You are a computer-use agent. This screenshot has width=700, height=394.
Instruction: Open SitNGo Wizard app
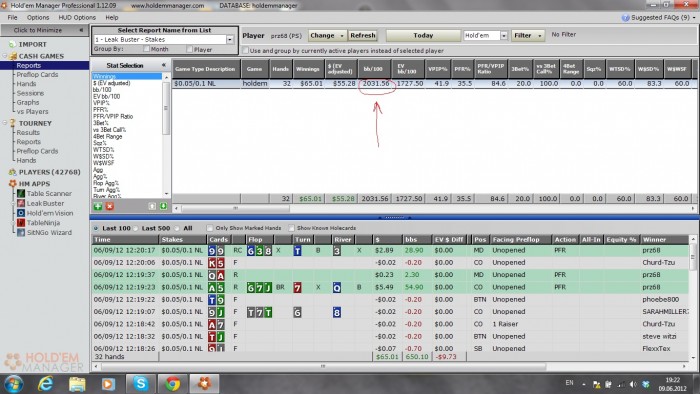[49, 232]
